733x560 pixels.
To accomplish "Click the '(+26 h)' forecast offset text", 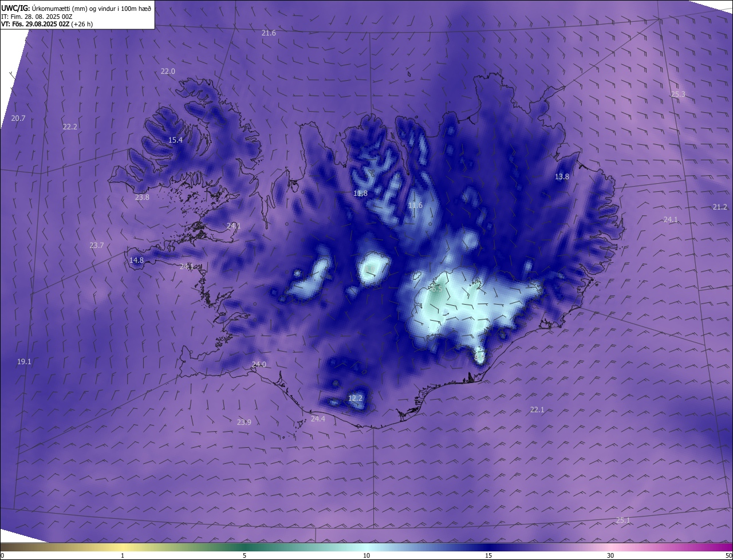I will [x=82, y=24].
